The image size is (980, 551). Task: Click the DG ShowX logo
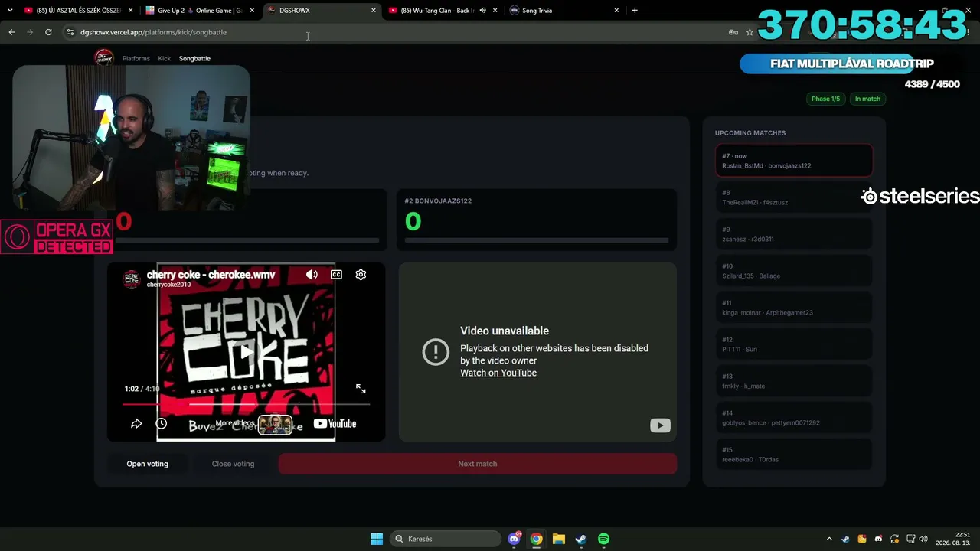click(103, 57)
